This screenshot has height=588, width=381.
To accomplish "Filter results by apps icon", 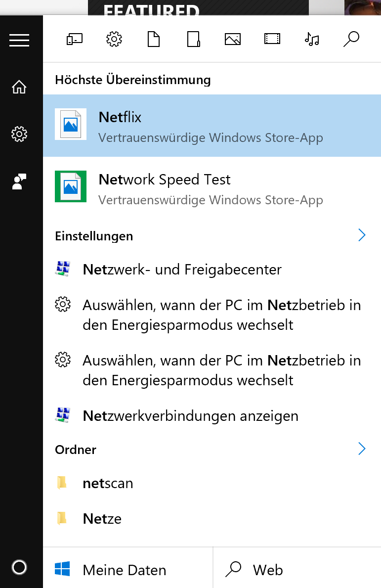I will (x=75, y=39).
